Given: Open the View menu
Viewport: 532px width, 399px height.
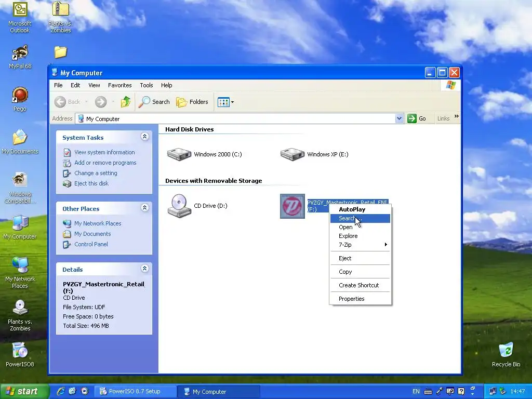Looking at the screenshot, I should point(94,85).
